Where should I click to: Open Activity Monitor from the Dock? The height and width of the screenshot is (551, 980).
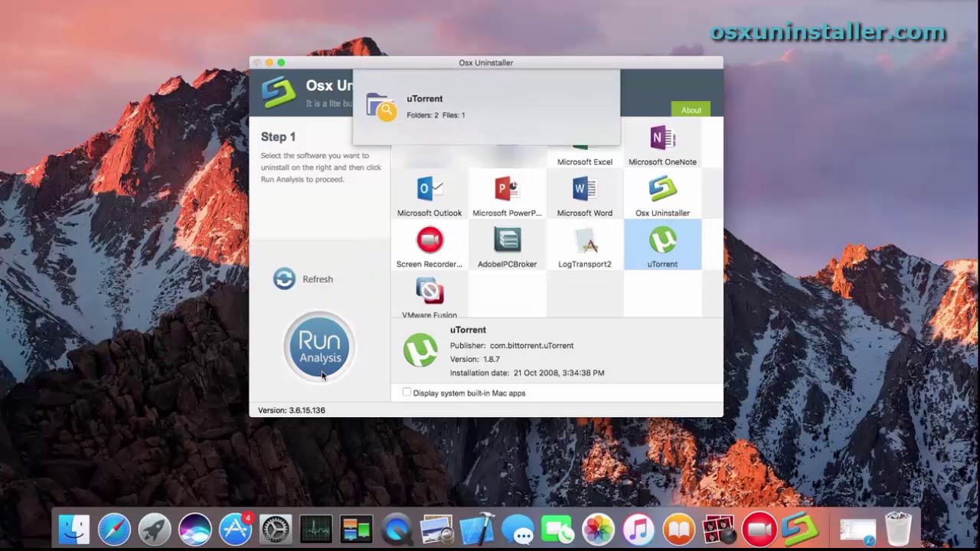[x=315, y=530]
